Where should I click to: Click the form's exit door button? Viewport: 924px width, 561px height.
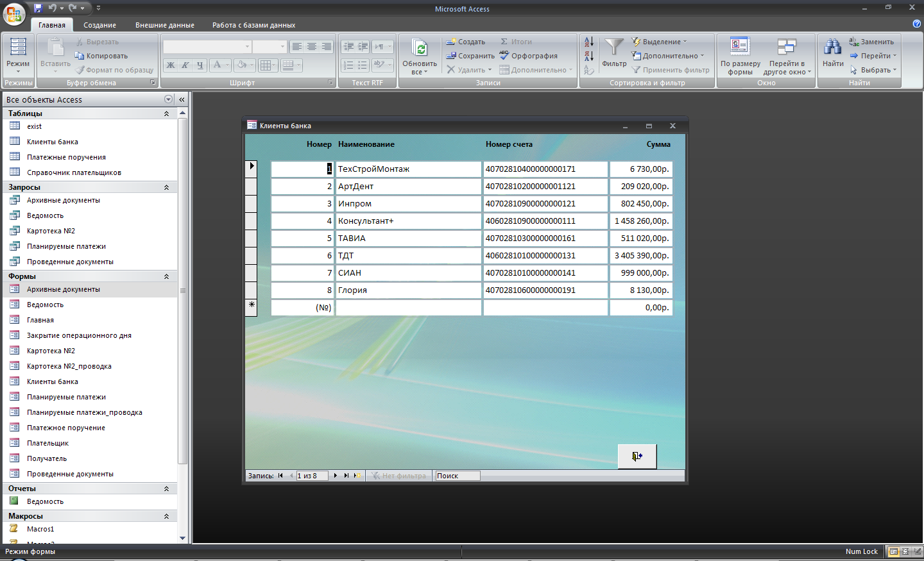[637, 456]
